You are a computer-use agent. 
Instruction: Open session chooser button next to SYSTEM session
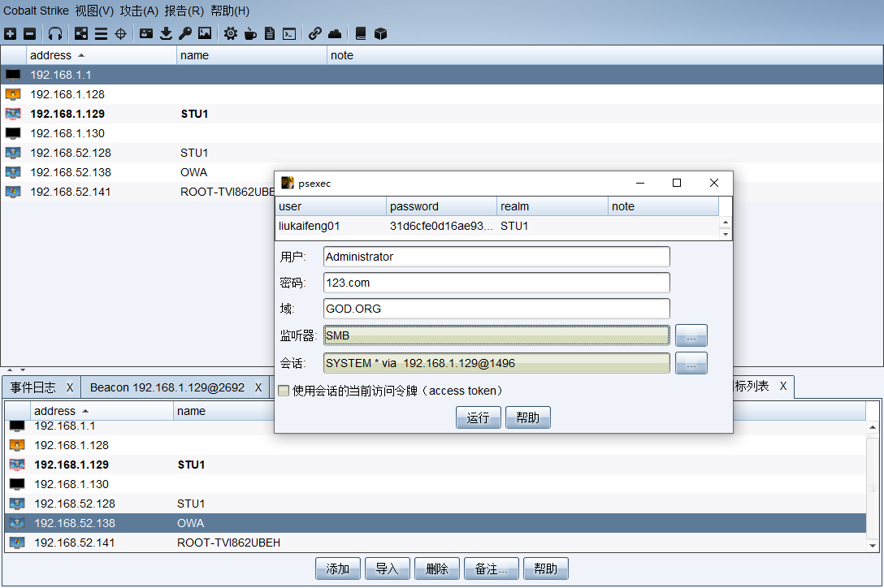tap(691, 363)
